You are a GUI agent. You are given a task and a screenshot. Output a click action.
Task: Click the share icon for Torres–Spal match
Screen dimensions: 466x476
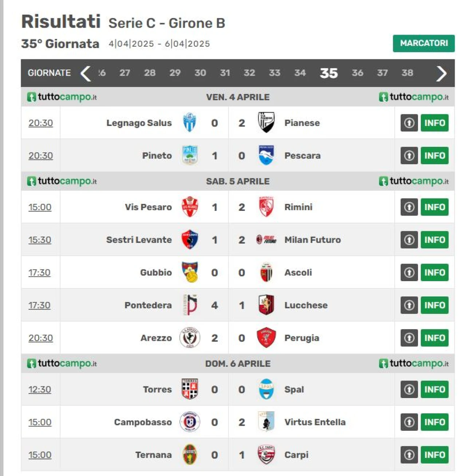tap(409, 389)
